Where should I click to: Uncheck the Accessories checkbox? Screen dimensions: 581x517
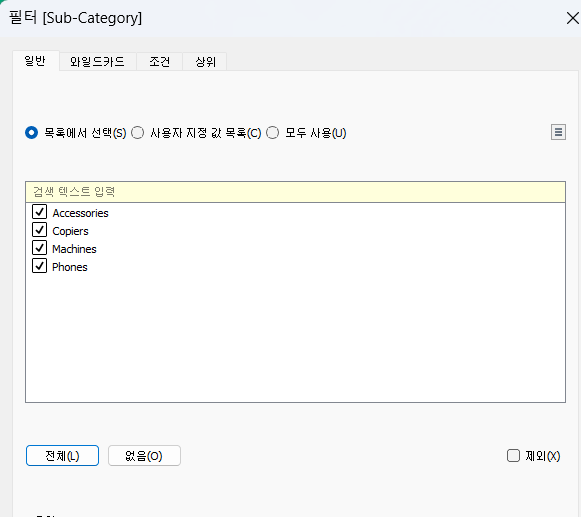39,212
